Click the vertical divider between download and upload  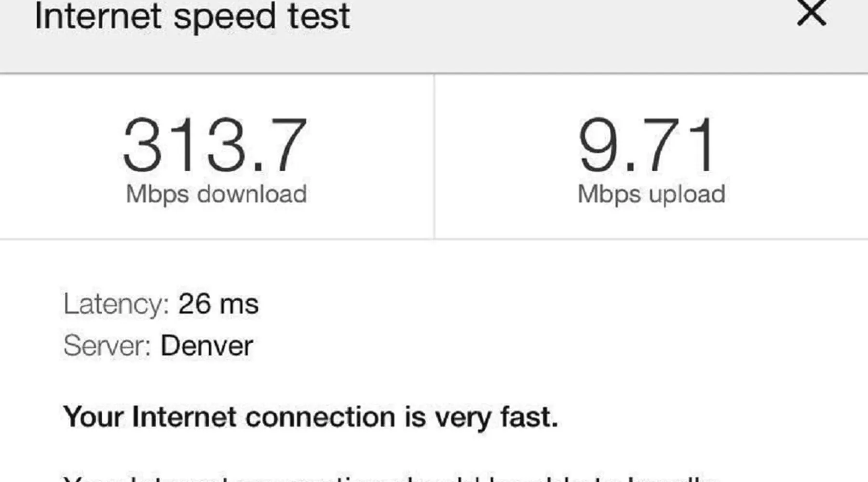point(434,156)
